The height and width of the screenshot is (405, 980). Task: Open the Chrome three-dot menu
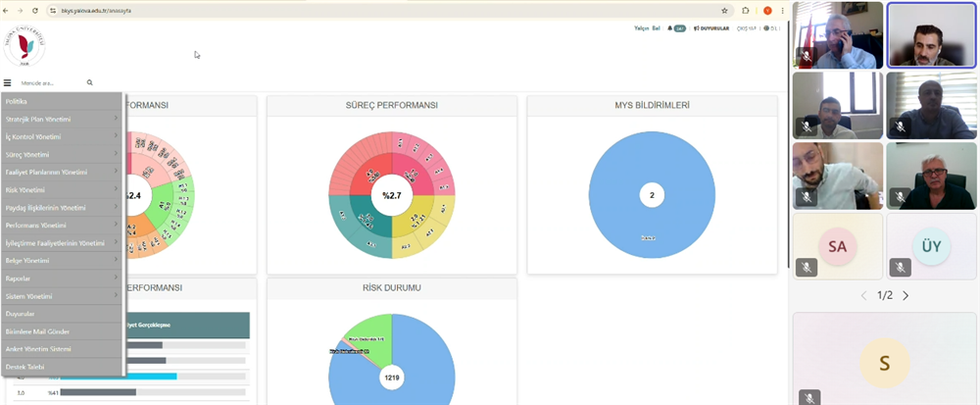(783, 10)
